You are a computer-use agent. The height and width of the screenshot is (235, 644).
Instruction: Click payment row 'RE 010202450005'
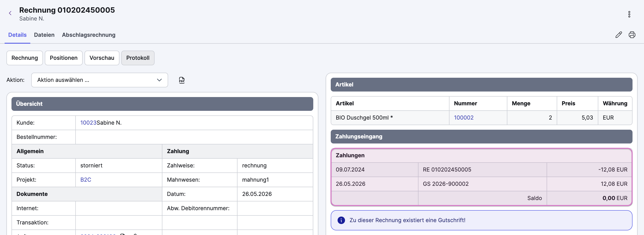[x=481, y=170]
